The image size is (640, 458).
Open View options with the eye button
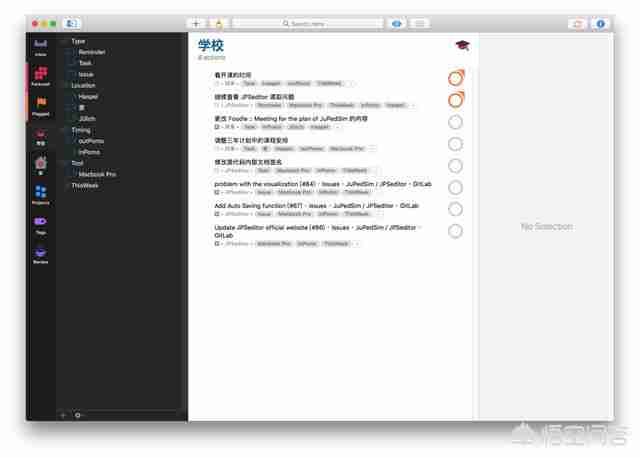click(x=396, y=24)
